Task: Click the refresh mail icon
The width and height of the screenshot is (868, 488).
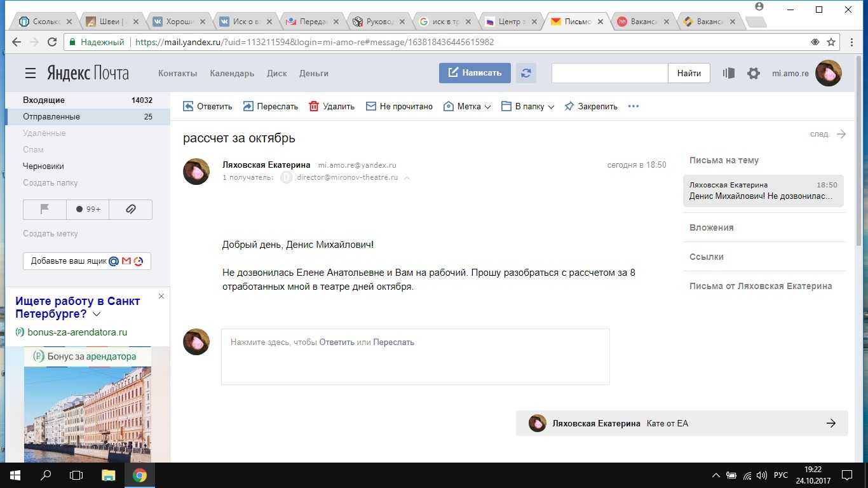Action: point(526,73)
